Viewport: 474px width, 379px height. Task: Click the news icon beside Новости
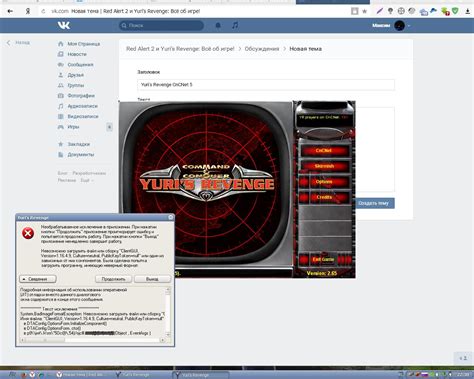[x=61, y=54]
